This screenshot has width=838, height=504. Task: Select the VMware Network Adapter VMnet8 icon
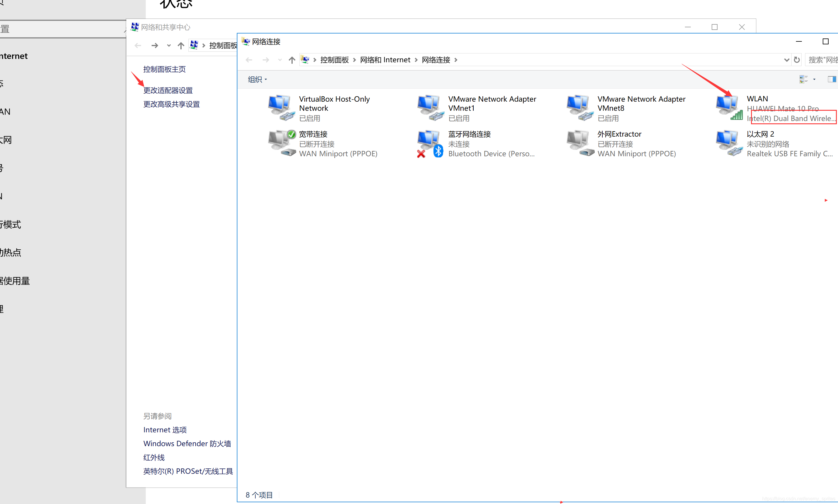tap(580, 108)
